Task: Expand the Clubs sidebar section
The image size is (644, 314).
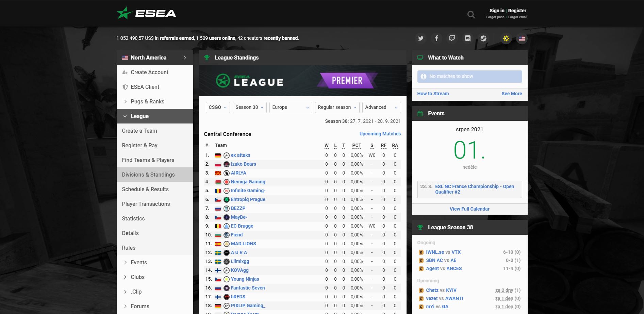Action: tap(155, 277)
